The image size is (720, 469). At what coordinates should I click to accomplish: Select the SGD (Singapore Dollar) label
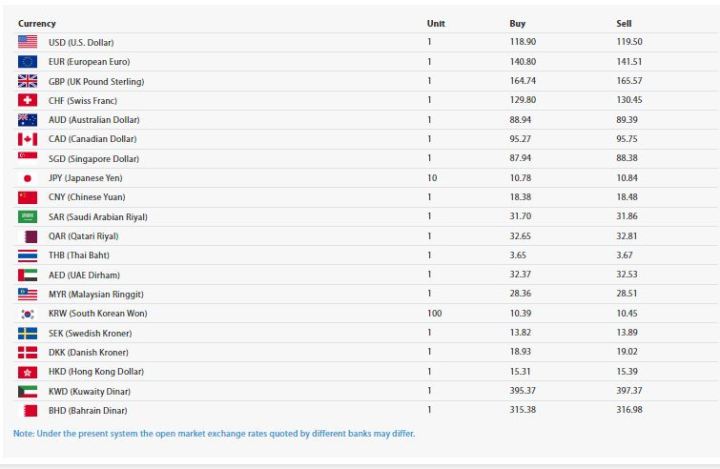[93, 159]
